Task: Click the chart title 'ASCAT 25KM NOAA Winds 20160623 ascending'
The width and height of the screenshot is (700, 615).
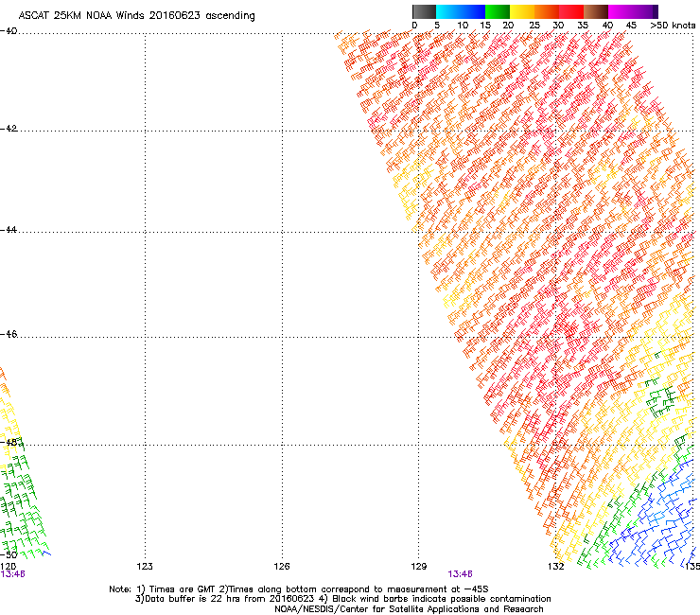Action: (136, 16)
